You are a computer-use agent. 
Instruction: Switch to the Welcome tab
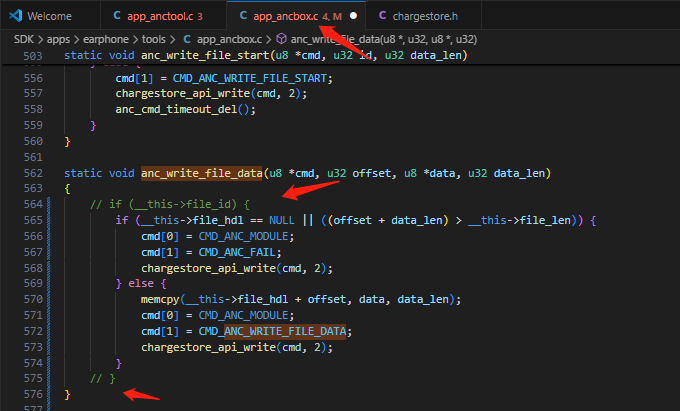50,16
